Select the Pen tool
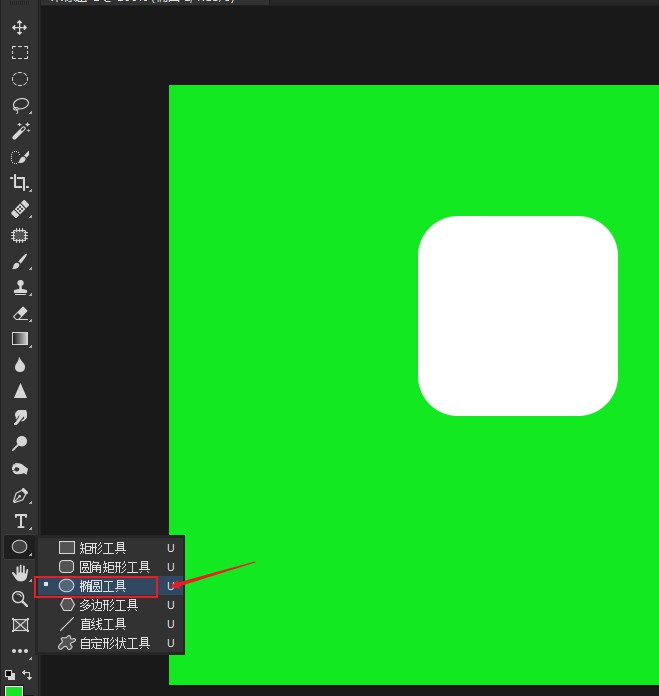 coord(19,495)
